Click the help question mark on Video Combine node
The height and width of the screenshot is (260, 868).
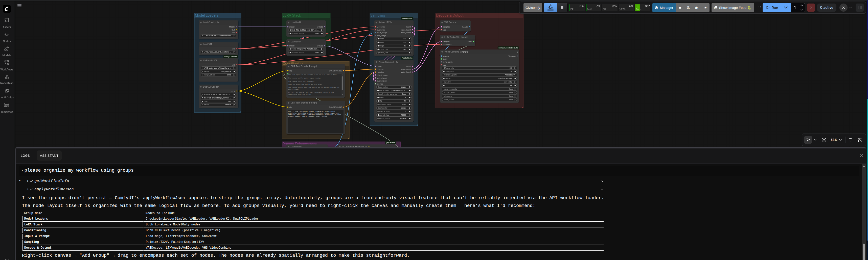517,52
